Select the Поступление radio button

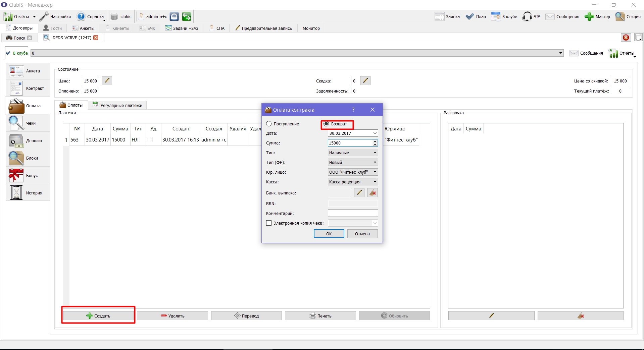pyautogui.click(x=269, y=124)
